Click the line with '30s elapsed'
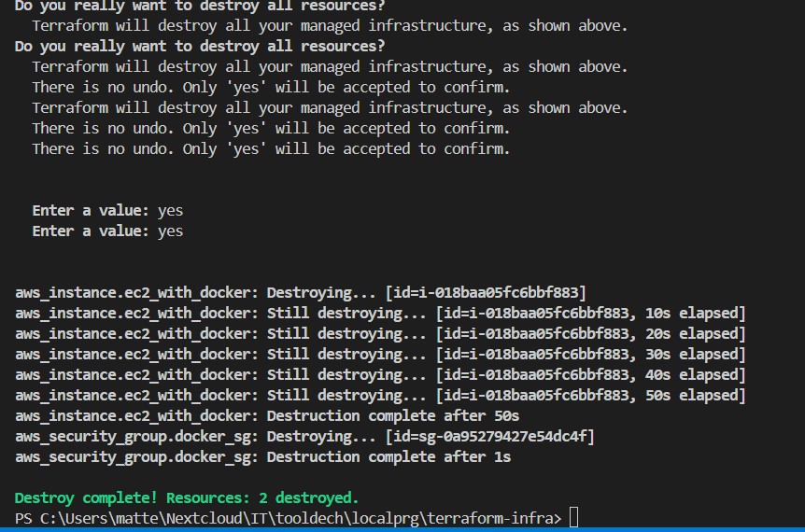 pyautogui.click(x=380, y=355)
